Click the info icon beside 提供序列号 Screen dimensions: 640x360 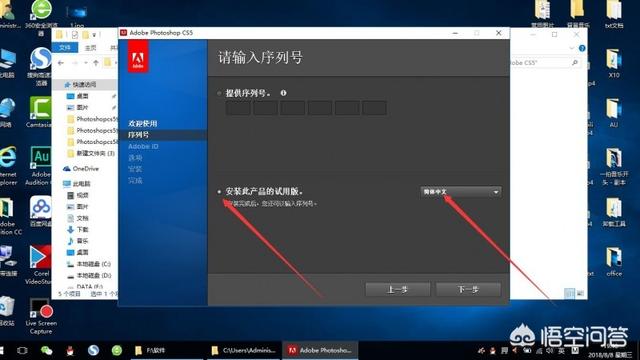pyautogui.click(x=283, y=93)
